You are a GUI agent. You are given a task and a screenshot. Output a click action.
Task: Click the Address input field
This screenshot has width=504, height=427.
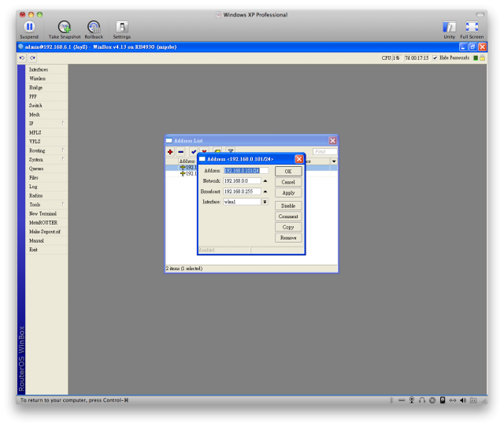[x=246, y=171]
